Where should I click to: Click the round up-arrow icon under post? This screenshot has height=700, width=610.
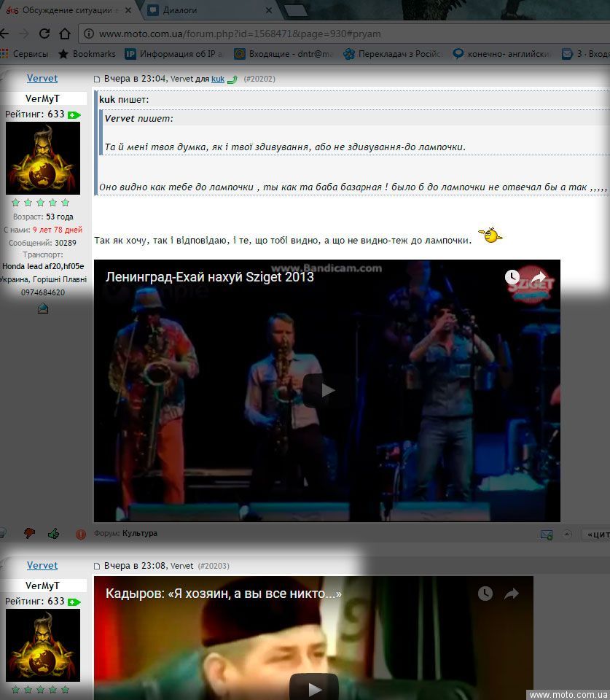(567, 534)
